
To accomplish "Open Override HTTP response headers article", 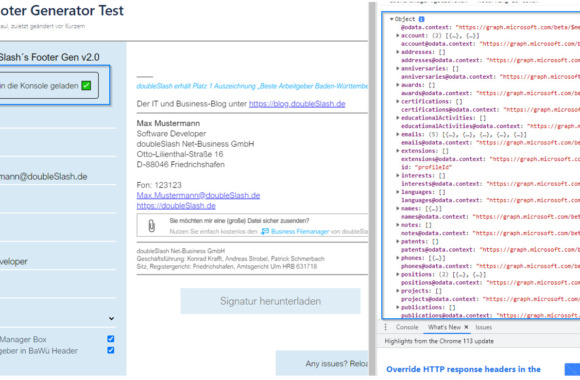I will 463,369.
